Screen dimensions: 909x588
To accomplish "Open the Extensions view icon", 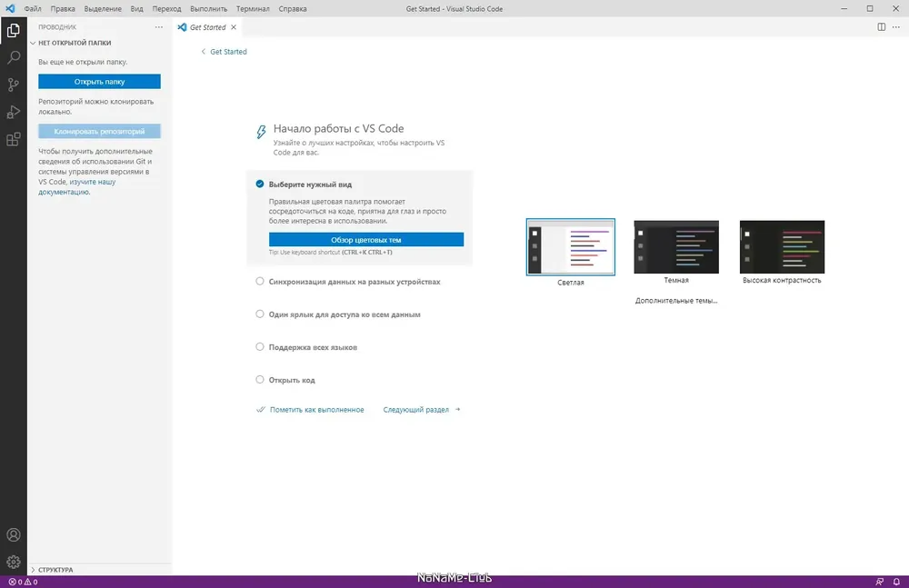I will click(x=14, y=139).
